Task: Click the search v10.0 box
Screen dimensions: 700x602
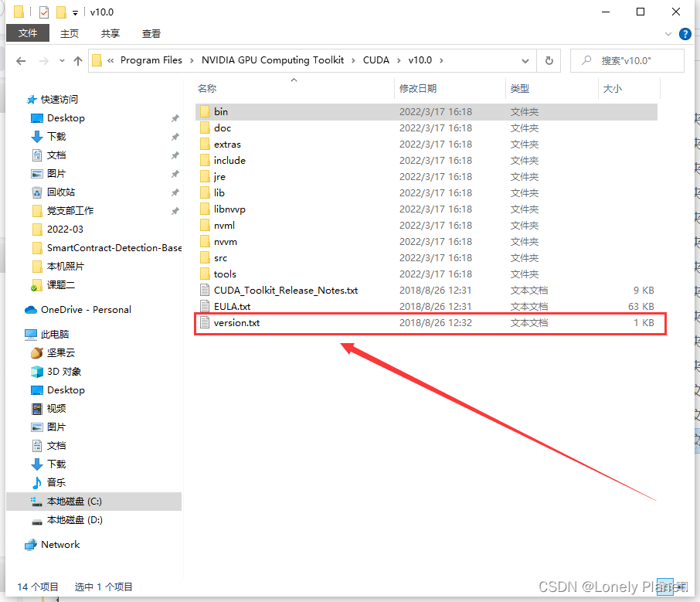Action: click(627, 61)
